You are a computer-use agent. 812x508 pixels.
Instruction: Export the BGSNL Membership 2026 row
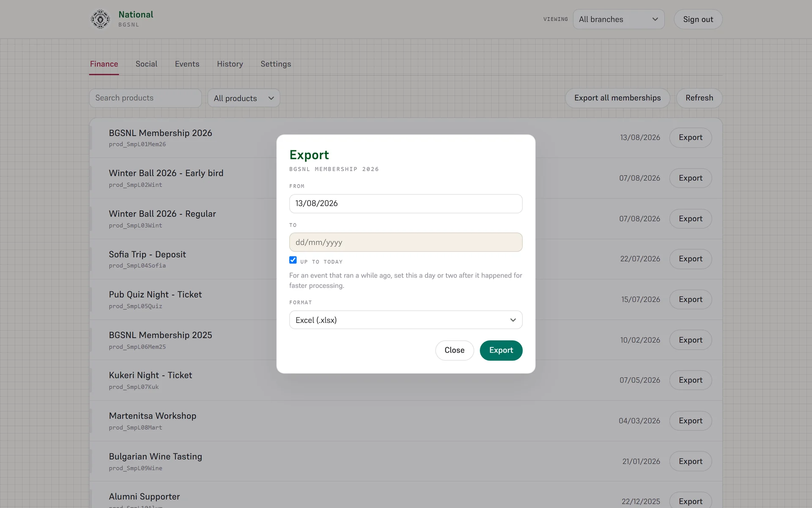pyautogui.click(x=690, y=138)
